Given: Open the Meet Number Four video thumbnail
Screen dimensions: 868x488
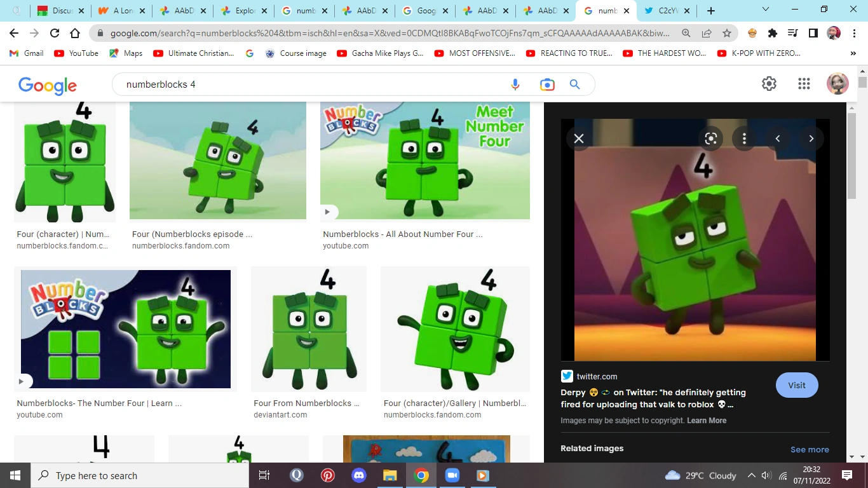Looking at the screenshot, I should coord(424,159).
